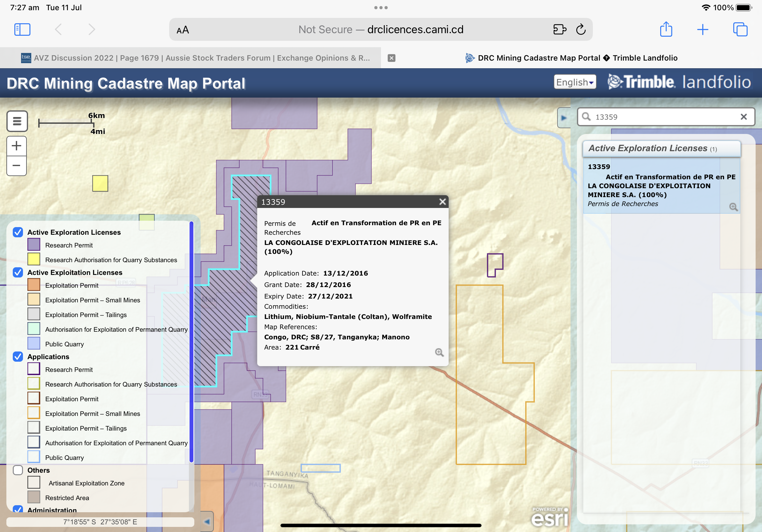Image resolution: width=762 pixels, height=532 pixels.
Task: Zoom out on the map
Action: point(17,166)
